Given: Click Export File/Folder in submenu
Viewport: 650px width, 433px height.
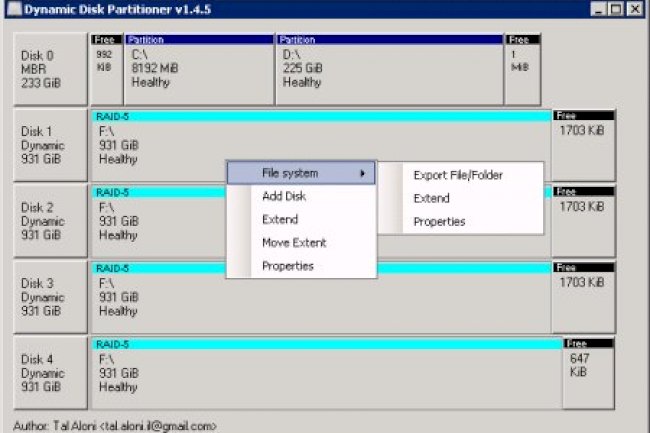Looking at the screenshot, I should click(x=458, y=175).
